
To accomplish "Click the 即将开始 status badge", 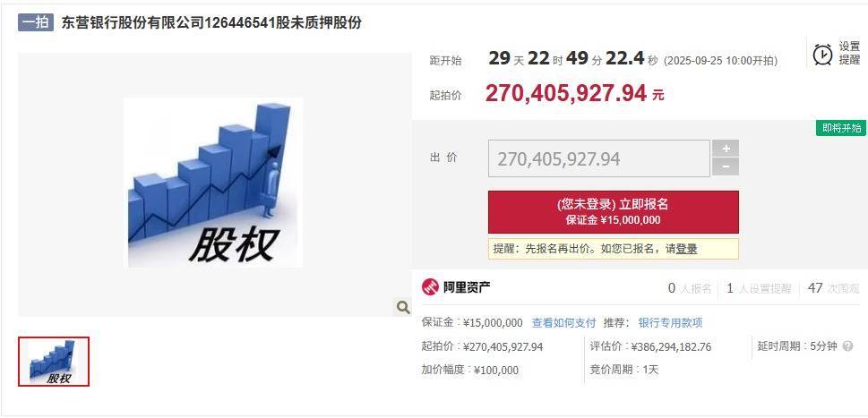I will tap(841, 128).
